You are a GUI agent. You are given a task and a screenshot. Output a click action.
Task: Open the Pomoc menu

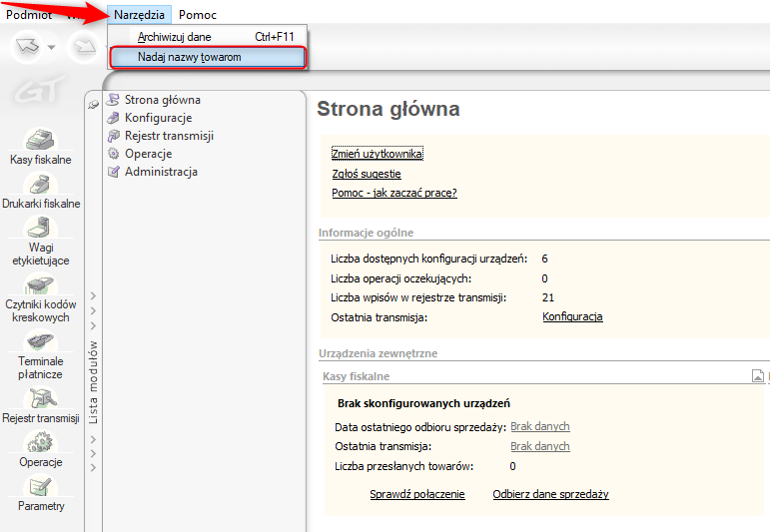pyautogui.click(x=197, y=15)
